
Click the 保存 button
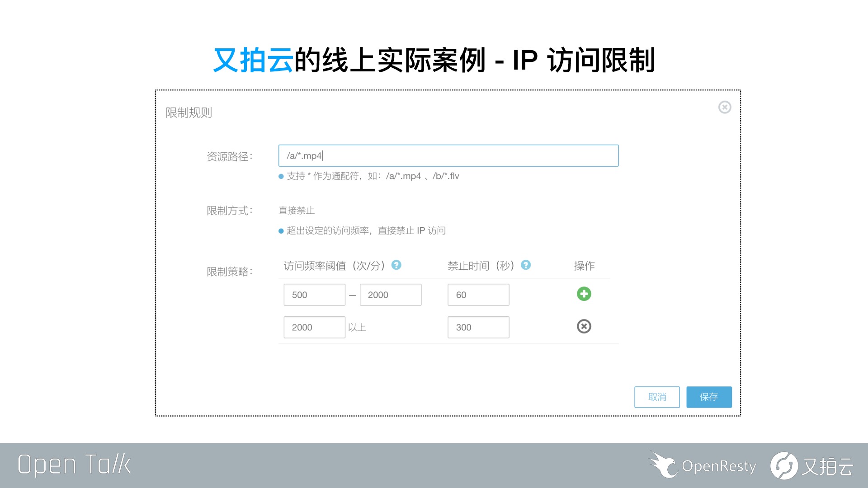click(709, 397)
